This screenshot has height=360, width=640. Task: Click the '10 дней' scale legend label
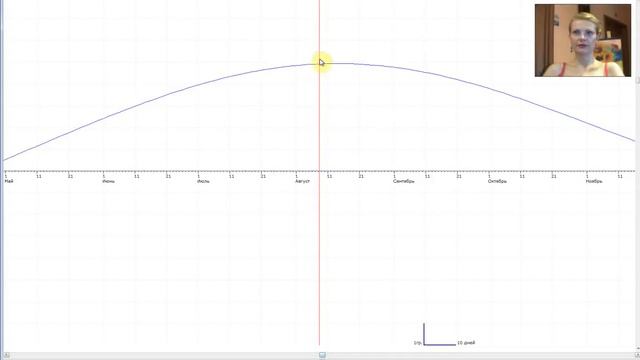[x=466, y=343]
